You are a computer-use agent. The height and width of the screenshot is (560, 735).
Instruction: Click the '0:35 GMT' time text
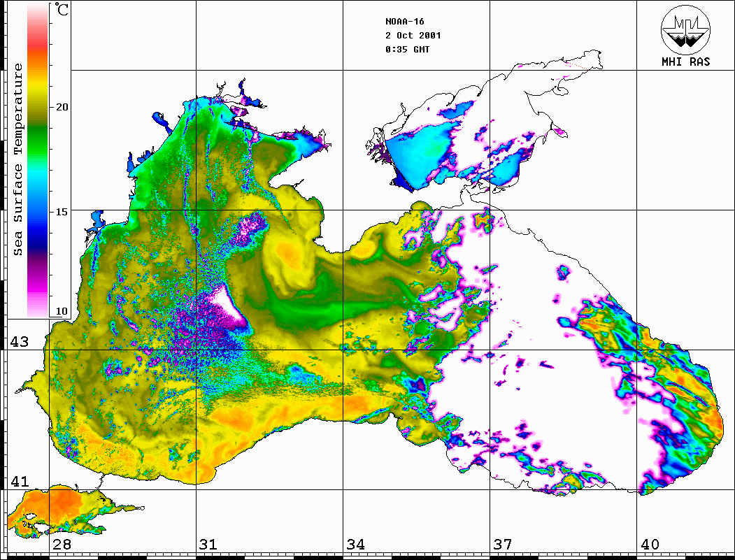(407, 49)
